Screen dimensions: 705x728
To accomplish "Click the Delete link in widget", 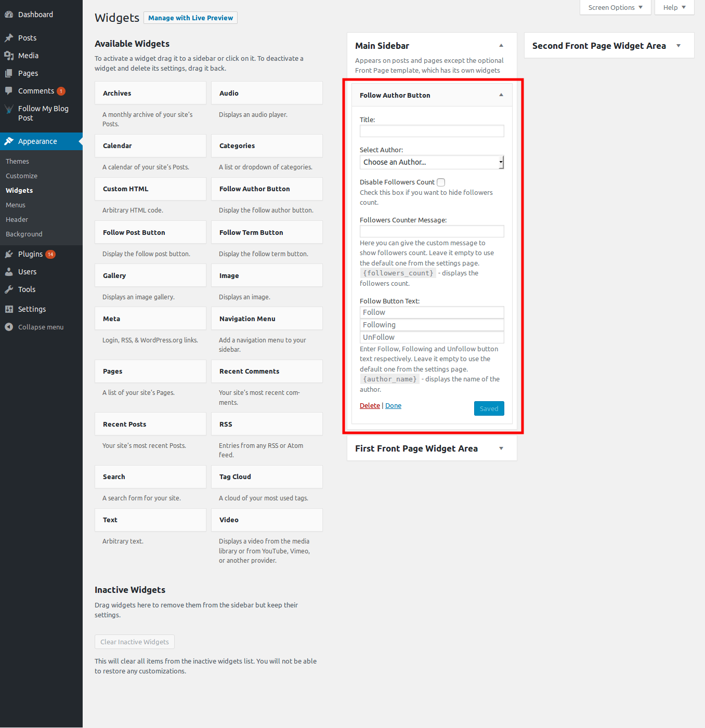I will 370,406.
